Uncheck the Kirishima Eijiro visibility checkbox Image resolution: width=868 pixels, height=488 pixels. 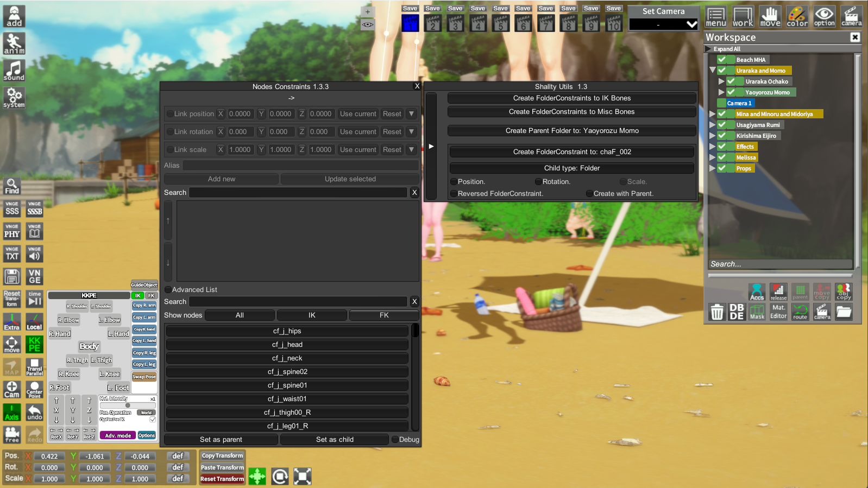pyautogui.click(x=722, y=136)
